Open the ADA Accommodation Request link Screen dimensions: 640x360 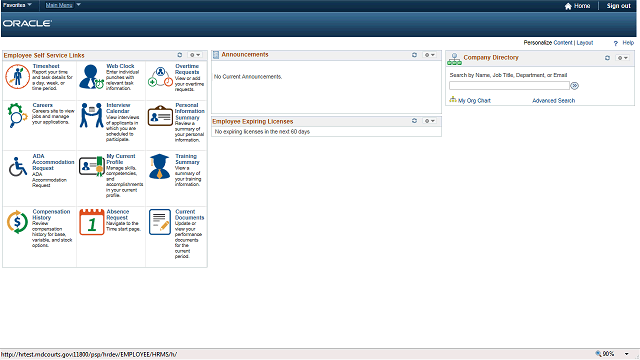[x=53, y=162]
